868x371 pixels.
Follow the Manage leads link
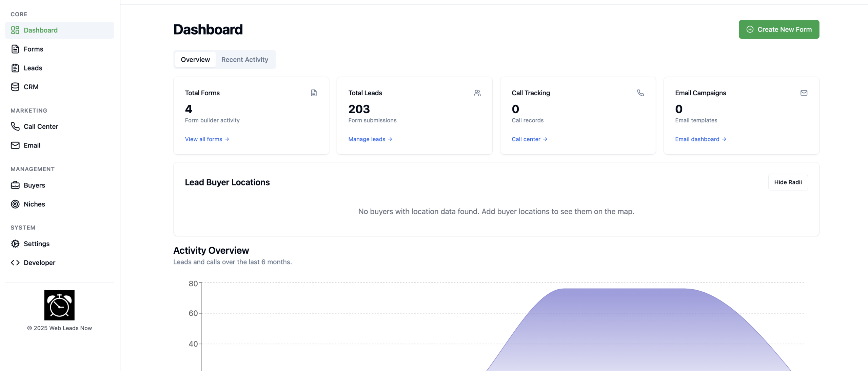(x=370, y=139)
